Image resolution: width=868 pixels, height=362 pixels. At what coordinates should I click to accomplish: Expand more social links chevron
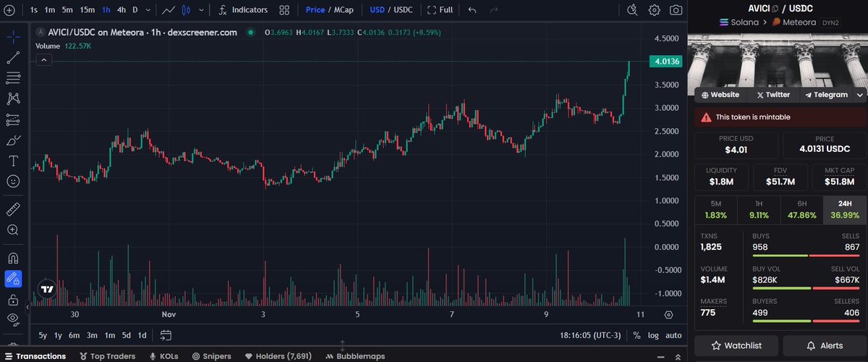(859, 95)
